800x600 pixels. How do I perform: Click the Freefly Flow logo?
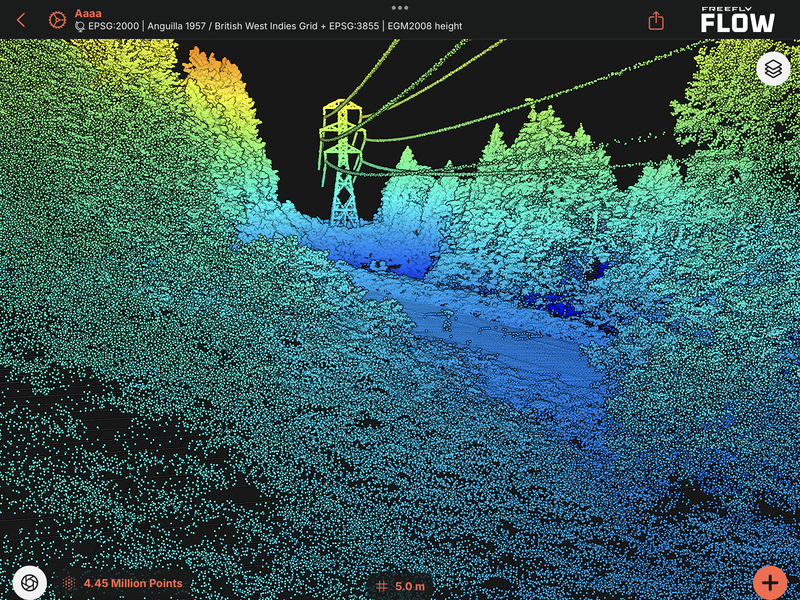pyautogui.click(x=737, y=19)
